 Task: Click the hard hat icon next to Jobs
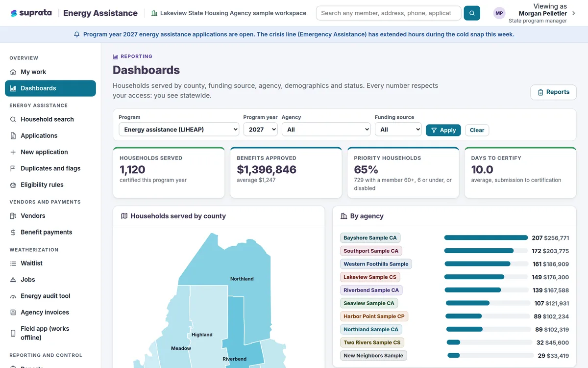13,280
